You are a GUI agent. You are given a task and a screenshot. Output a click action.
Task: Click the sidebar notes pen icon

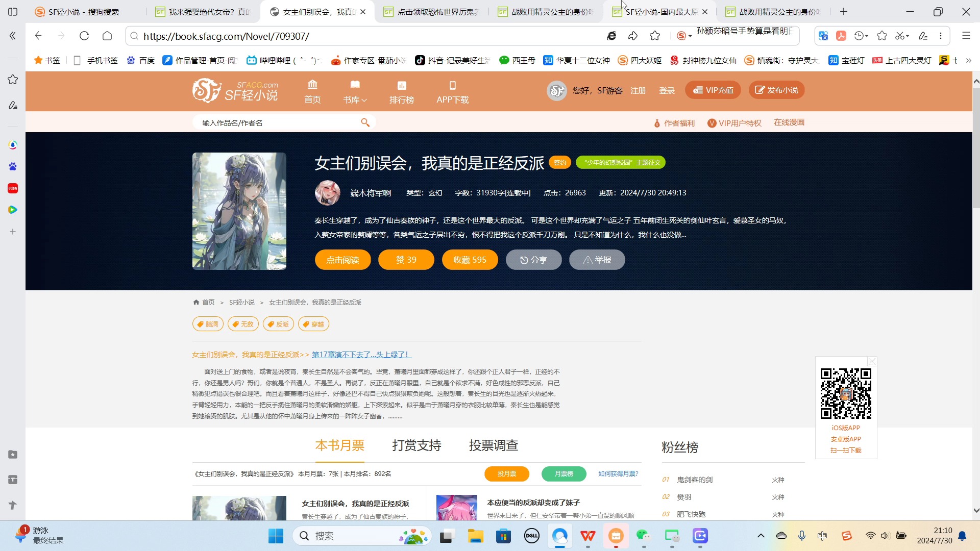point(13,105)
